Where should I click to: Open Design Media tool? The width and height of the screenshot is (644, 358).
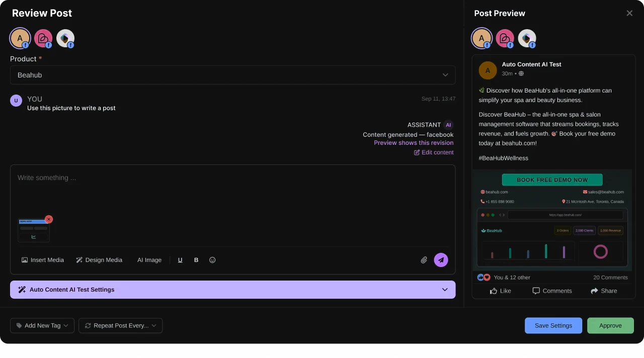tap(99, 260)
